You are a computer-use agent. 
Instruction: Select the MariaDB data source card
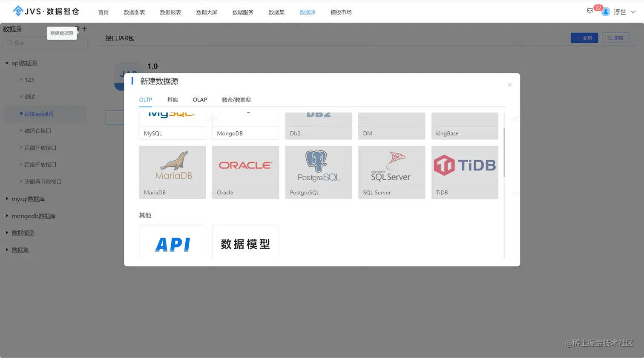point(172,172)
